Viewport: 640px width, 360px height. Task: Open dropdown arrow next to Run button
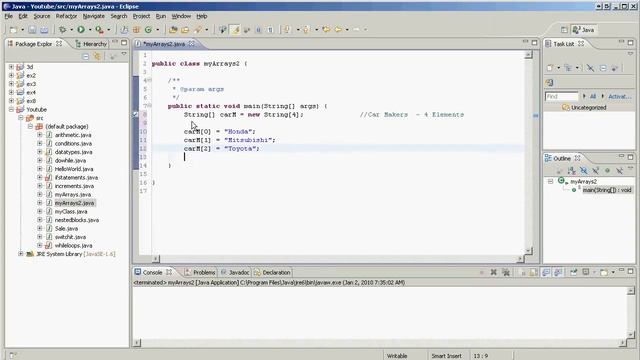[x=90, y=30]
